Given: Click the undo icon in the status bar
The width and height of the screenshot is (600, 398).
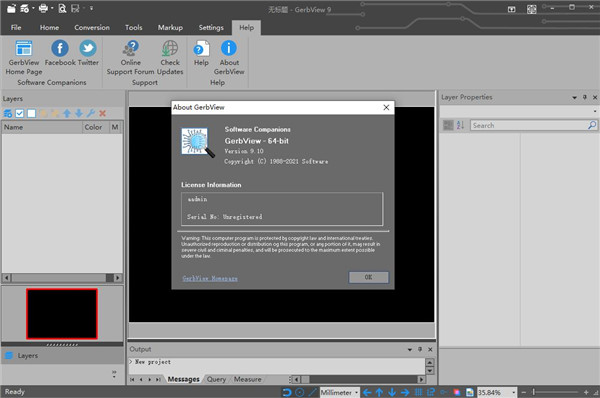Looking at the screenshot, I should (x=287, y=392).
